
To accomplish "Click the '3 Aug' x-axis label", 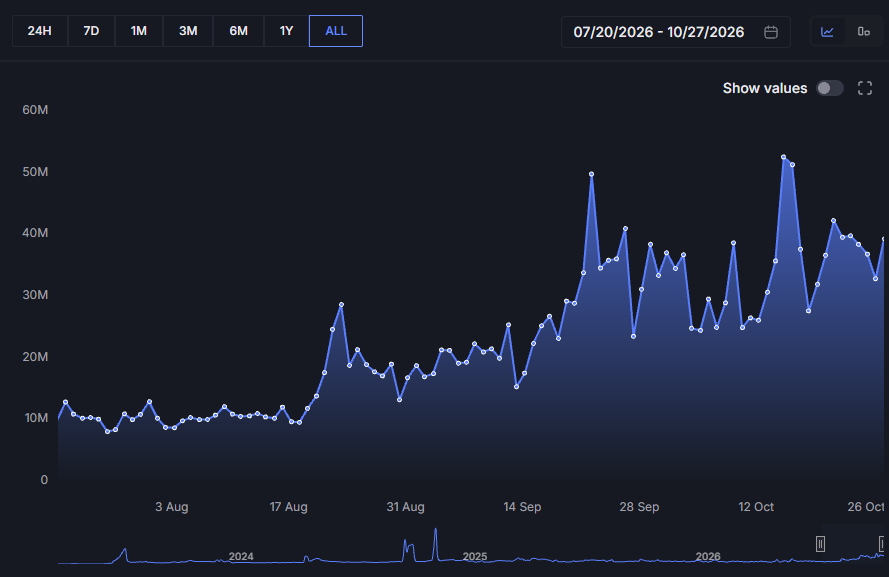I will pyautogui.click(x=172, y=507).
